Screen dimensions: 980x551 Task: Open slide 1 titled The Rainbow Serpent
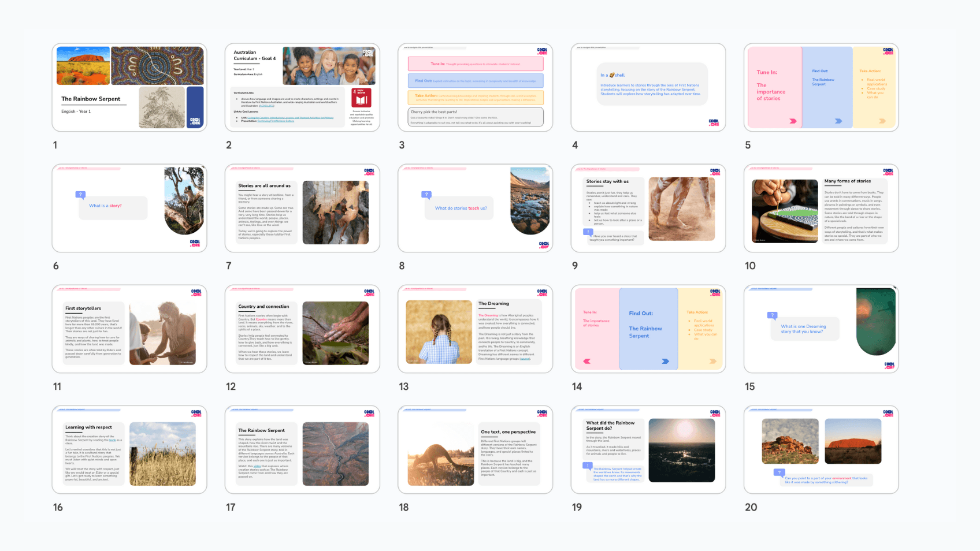(129, 87)
